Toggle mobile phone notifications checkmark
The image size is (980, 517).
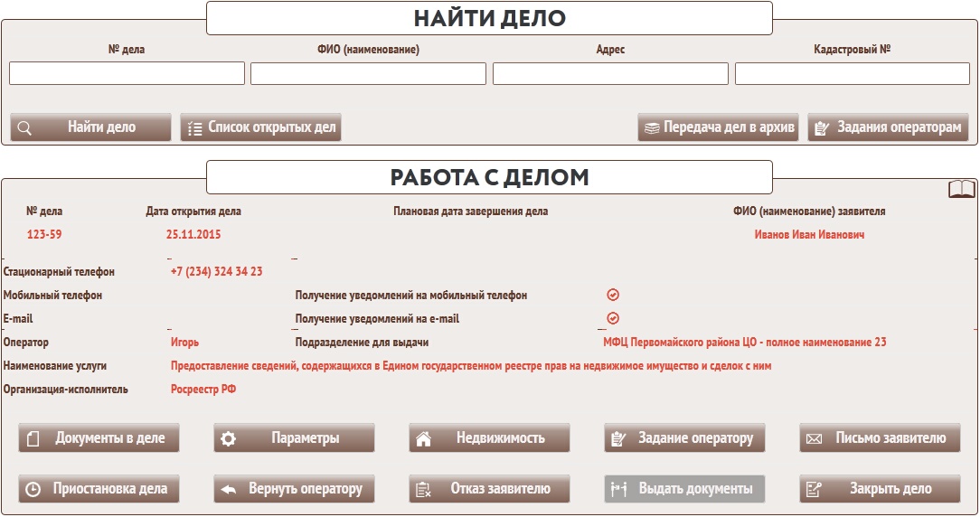point(613,295)
